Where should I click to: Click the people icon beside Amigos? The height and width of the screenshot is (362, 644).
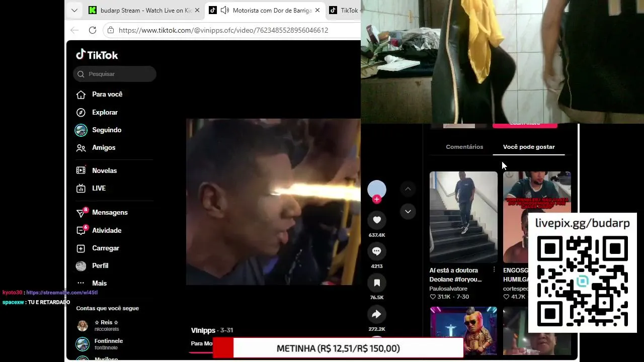pyautogui.click(x=80, y=148)
